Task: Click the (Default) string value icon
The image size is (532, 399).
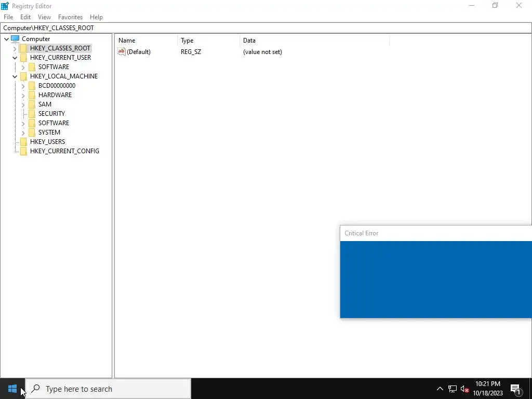Action: (x=122, y=51)
